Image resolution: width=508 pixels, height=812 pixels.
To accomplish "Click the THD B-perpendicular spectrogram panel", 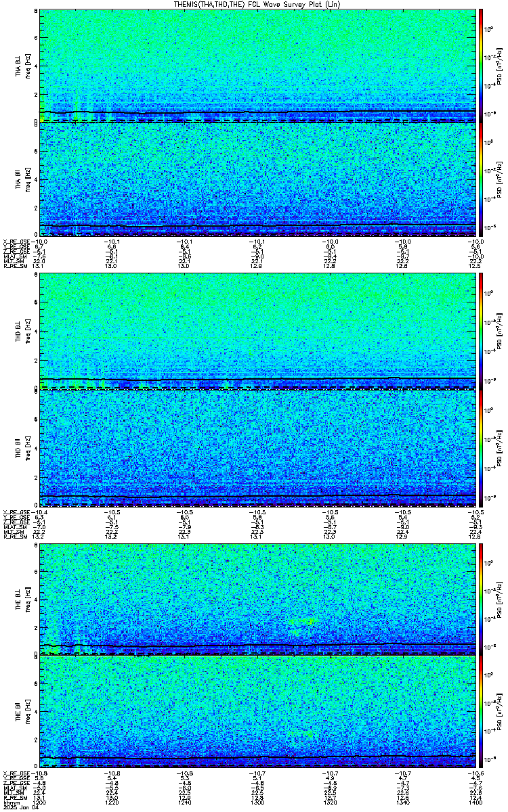I will 258,332.
